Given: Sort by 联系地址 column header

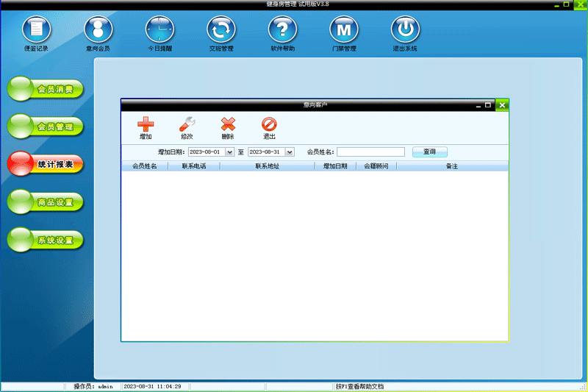Looking at the screenshot, I should pos(268,166).
